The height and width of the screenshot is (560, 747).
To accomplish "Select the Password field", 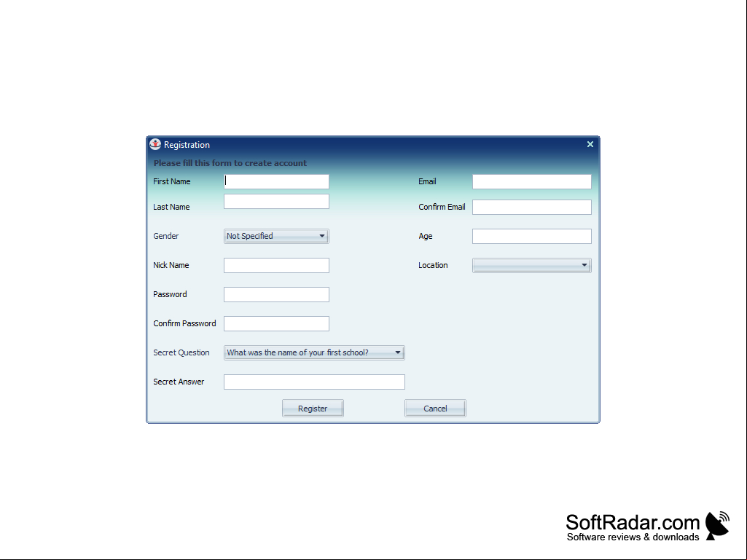I will click(276, 294).
